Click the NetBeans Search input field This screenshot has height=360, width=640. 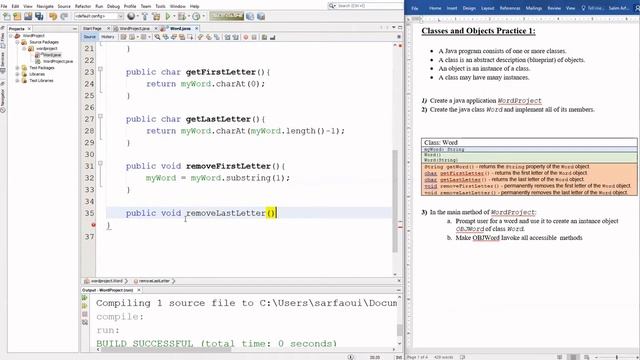pos(365,6)
